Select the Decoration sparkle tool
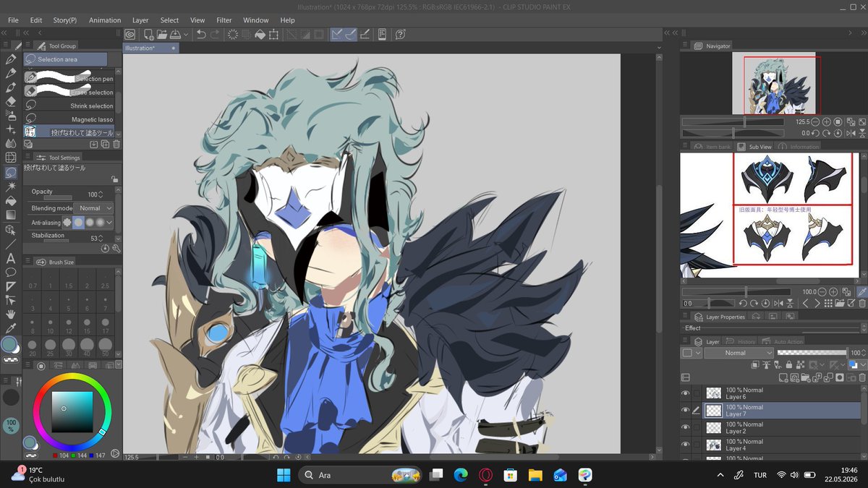868x488 pixels. coord(11,129)
